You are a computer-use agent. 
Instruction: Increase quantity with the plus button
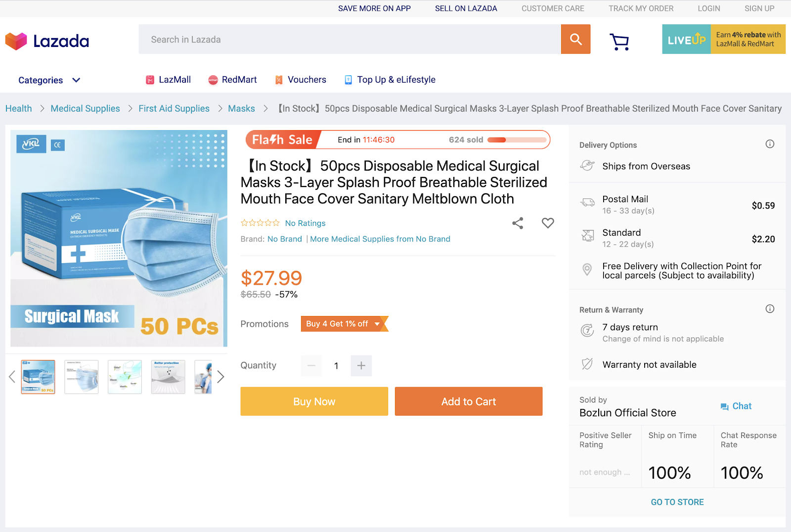361,366
